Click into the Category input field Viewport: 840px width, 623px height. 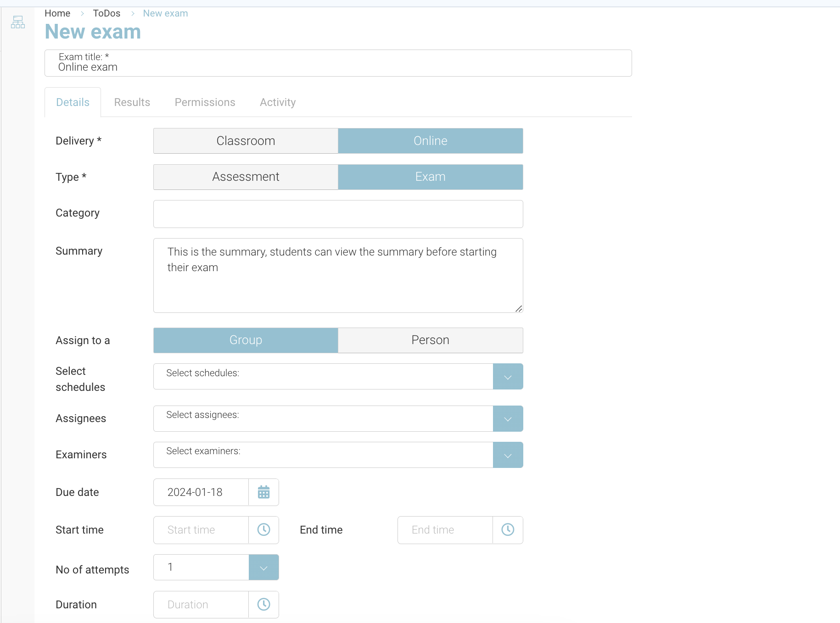click(338, 214)
